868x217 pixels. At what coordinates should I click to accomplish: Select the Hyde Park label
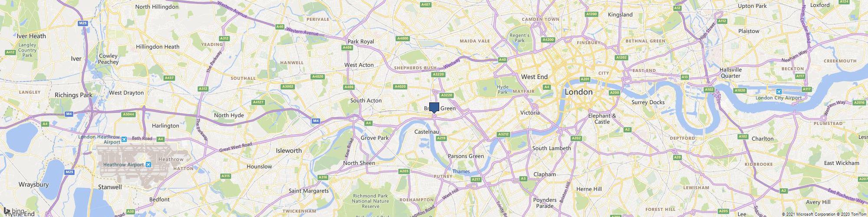[x=503, y=89]
